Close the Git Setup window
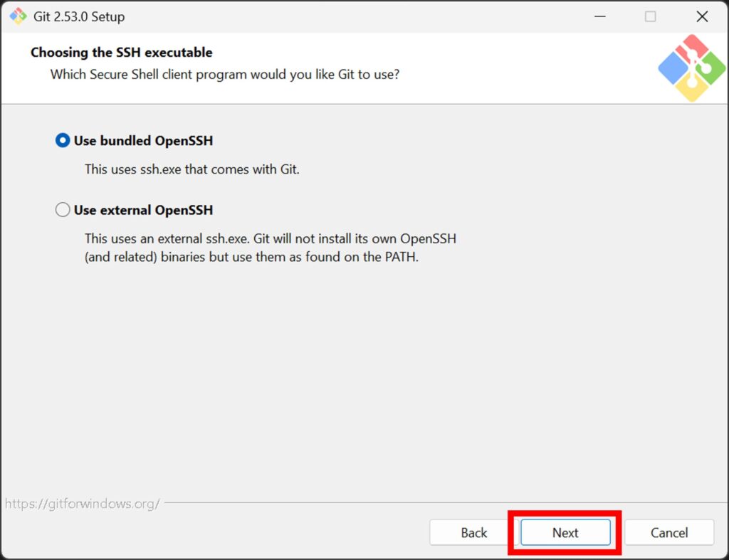Screen dimensions: 729x560 [x=702, y=16]
